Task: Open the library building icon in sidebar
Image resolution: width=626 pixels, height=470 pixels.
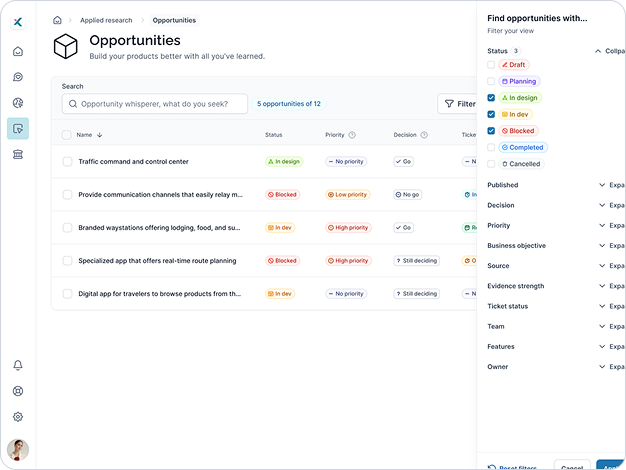Action: [18, 155]
